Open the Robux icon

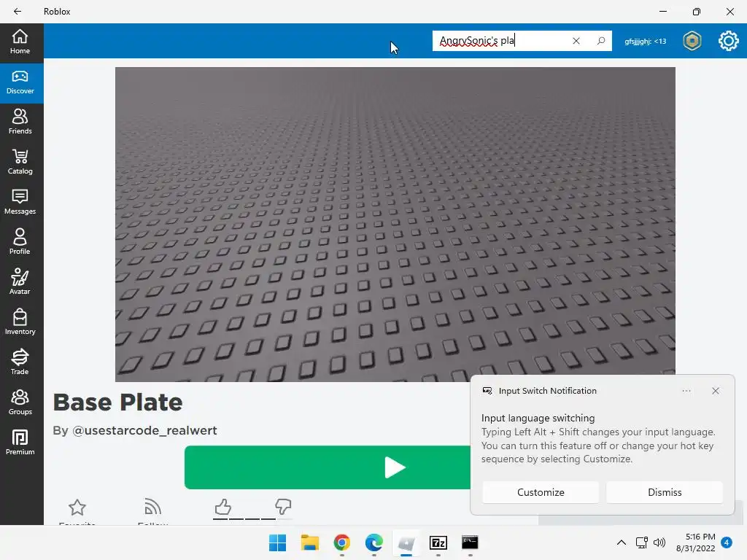click(x=692, y=41)
